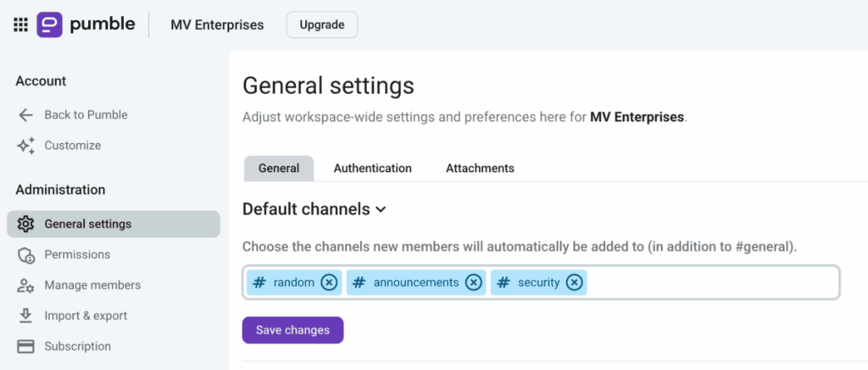Switch to the Attachments tab
The width and height of the screenshot is (868, 370).
pos(480,168)
